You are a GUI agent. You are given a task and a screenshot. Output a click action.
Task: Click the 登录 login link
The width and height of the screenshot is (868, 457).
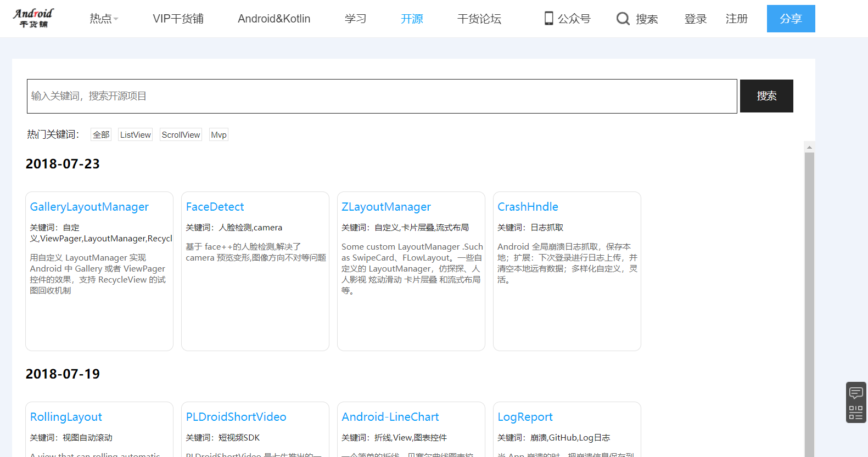pos(696,19)
